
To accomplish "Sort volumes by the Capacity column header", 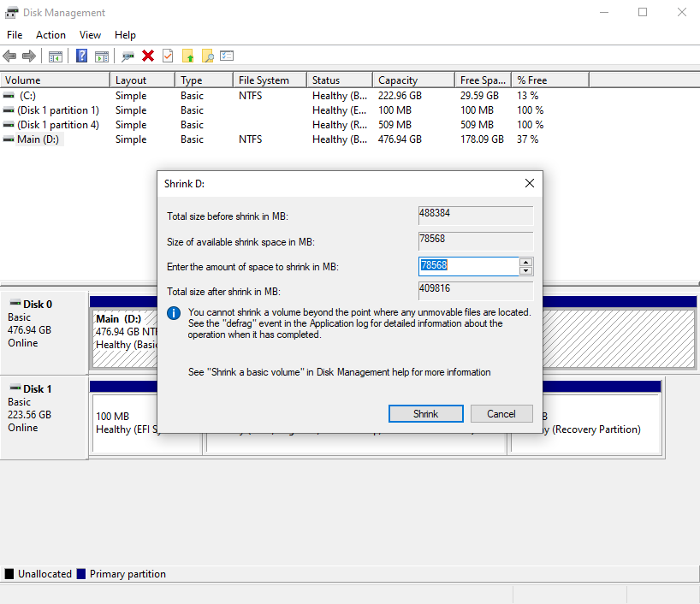I will (x=412, y=80).
